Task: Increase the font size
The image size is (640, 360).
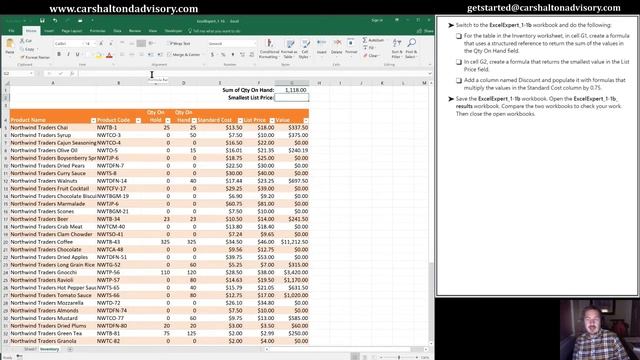Action: click(x=101, y=43)
